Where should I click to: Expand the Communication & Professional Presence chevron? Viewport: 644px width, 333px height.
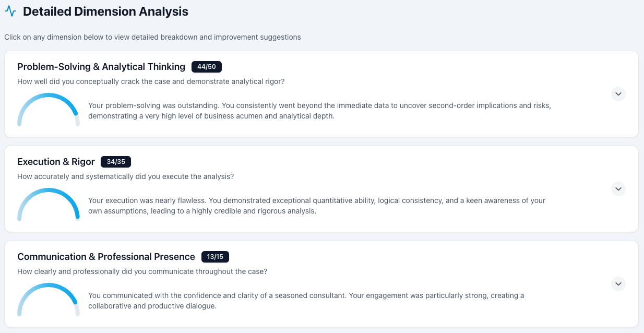[x=618, y=284]
